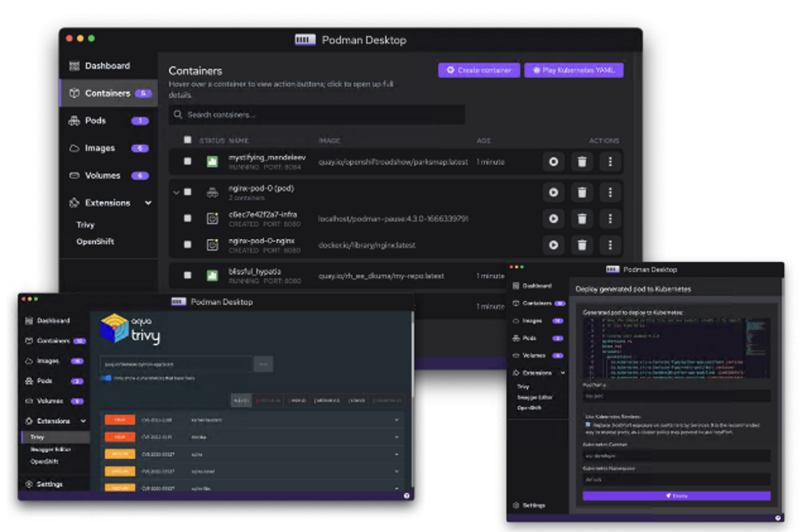This screenshot has height=532, width=807.
Task: Toggle the blue switch under Trivy image field
Action: pyautogui.click(x=106, y=378)
